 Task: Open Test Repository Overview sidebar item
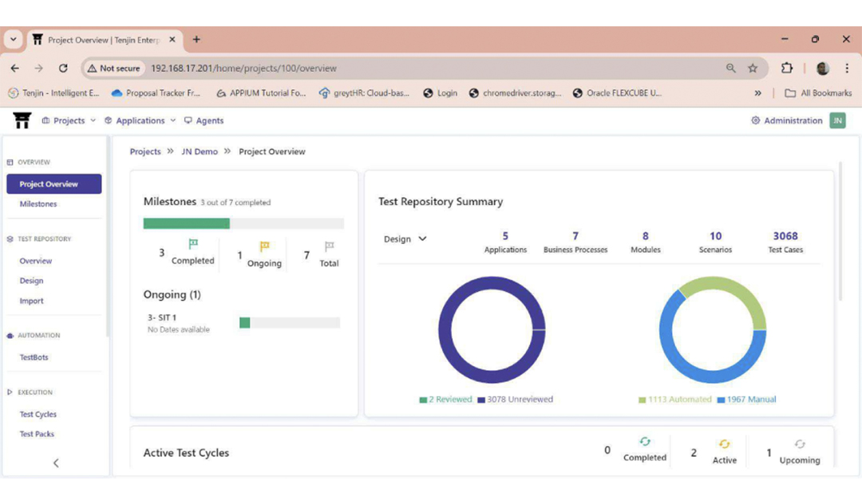pyautogui.click(x=36, y=261)
